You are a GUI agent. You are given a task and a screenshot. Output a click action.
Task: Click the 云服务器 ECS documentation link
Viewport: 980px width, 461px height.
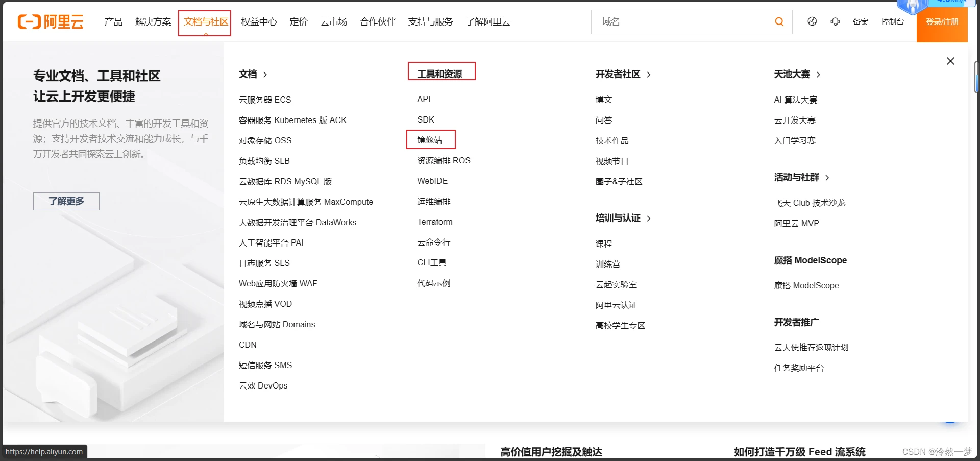265,100
